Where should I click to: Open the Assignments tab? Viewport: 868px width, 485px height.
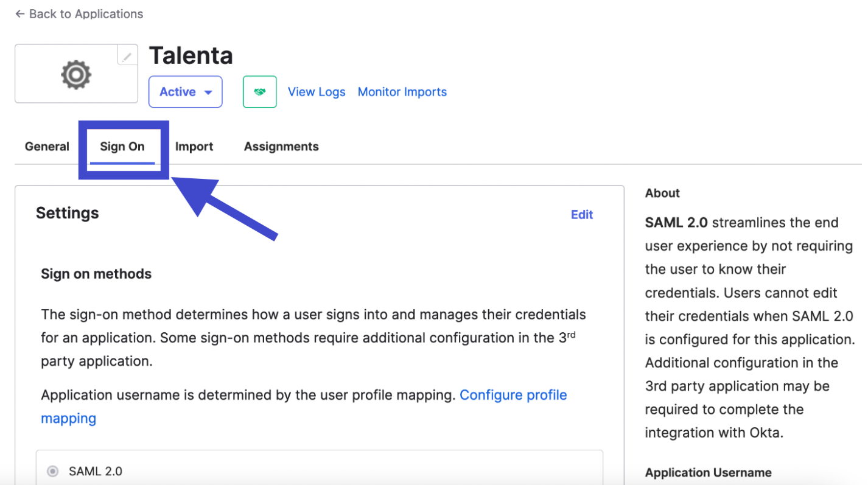pos(281,147)
